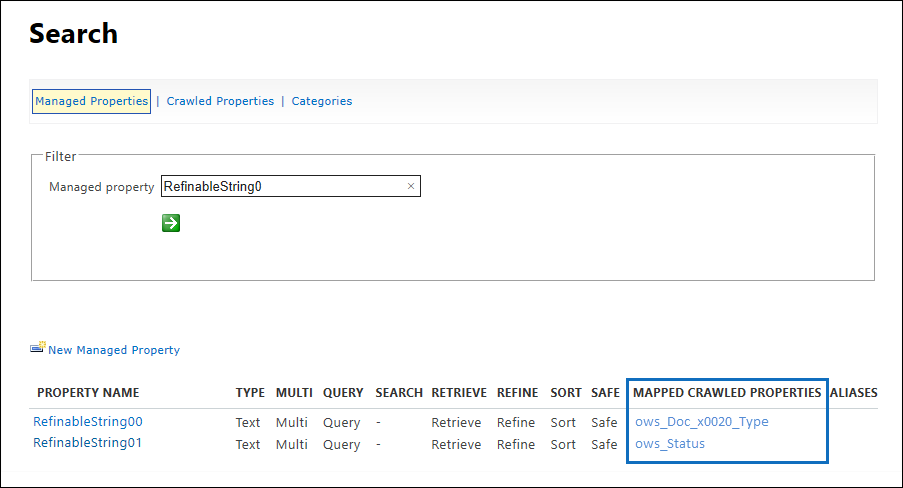Click the ALIASES column header

point(853,393)
